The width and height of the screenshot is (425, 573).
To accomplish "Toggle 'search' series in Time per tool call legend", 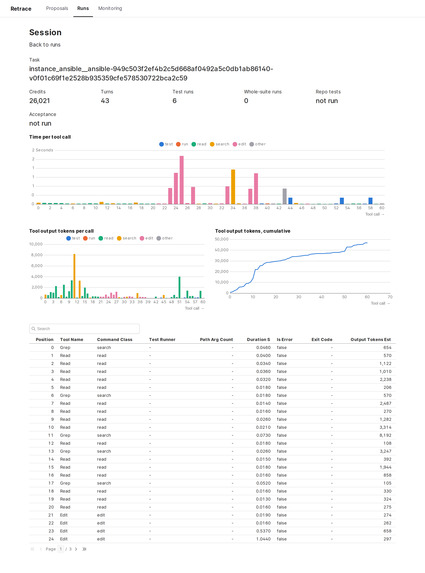I will tap(220, 144).
